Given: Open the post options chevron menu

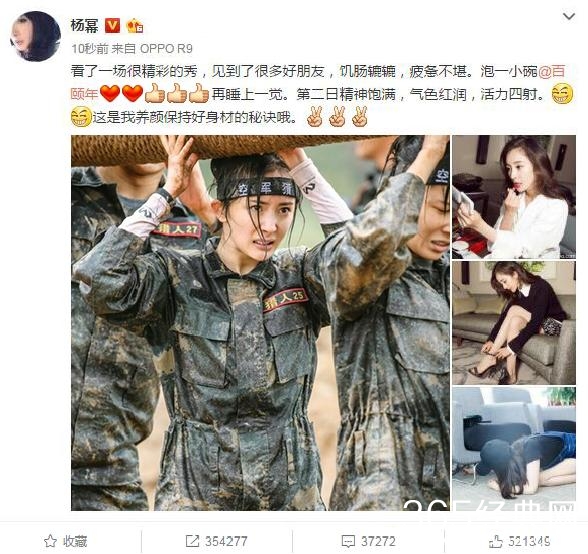Looking at the screenshot, I should tap(568, 17).
